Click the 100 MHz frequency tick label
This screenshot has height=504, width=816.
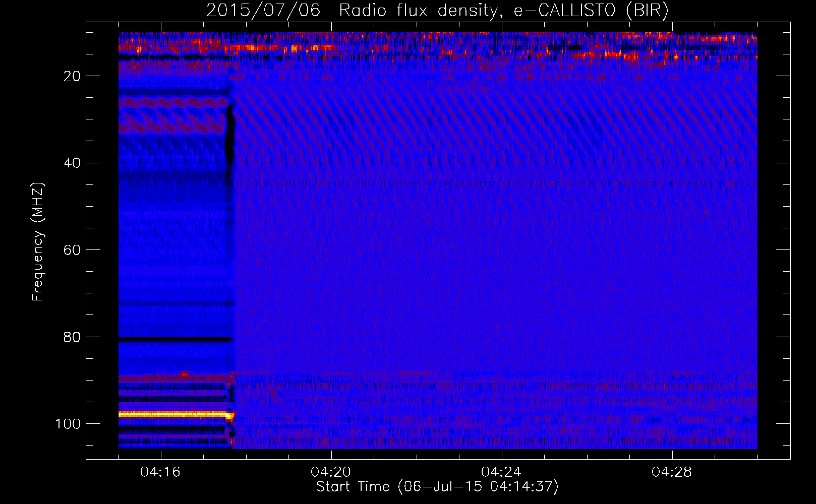pyautogui.click(x=68, y=424)
